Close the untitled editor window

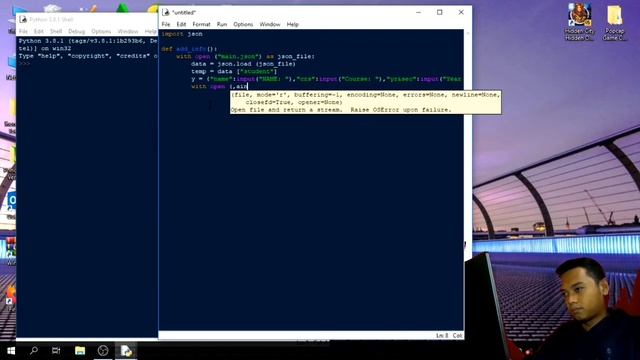click(461, 12)
